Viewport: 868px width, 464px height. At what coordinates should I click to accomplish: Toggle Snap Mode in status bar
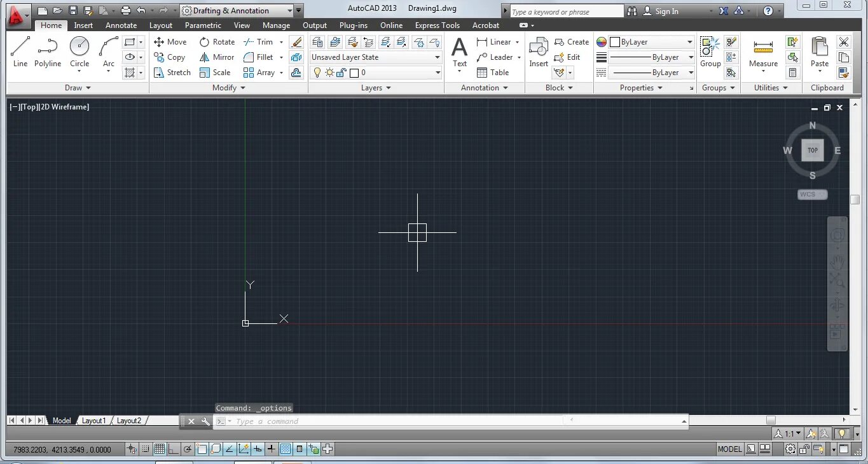[146, 449]
